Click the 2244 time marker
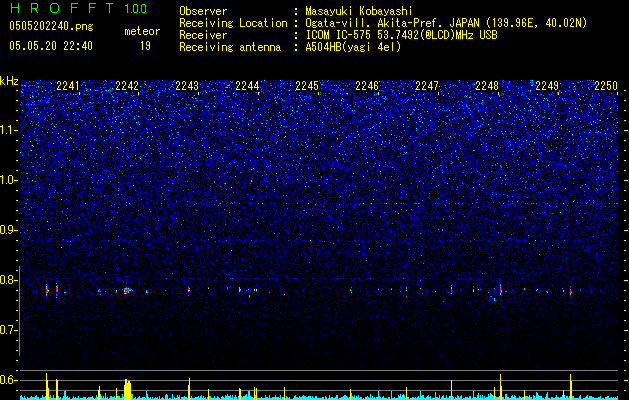Viewport: 629px width, 400px height. pos(247,86)
